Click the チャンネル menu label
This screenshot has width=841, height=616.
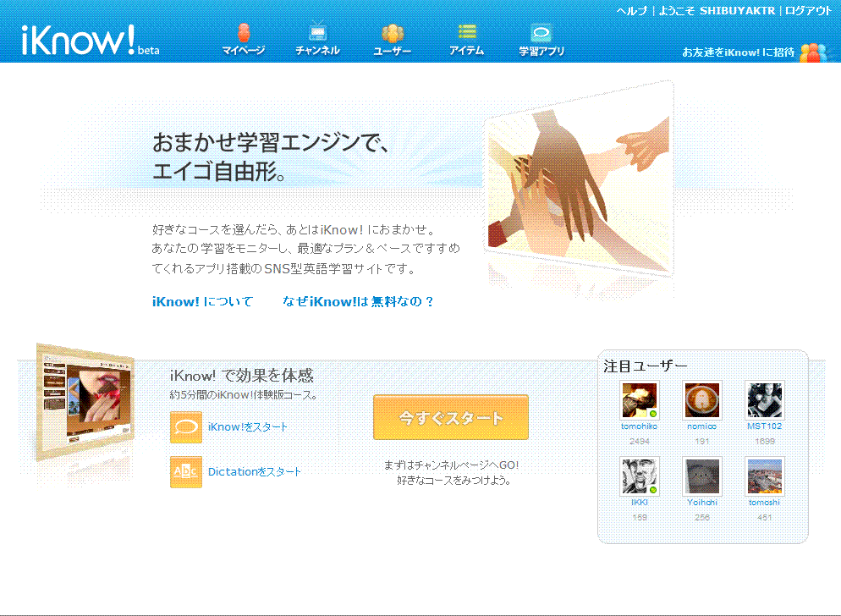tap(317, 51)
